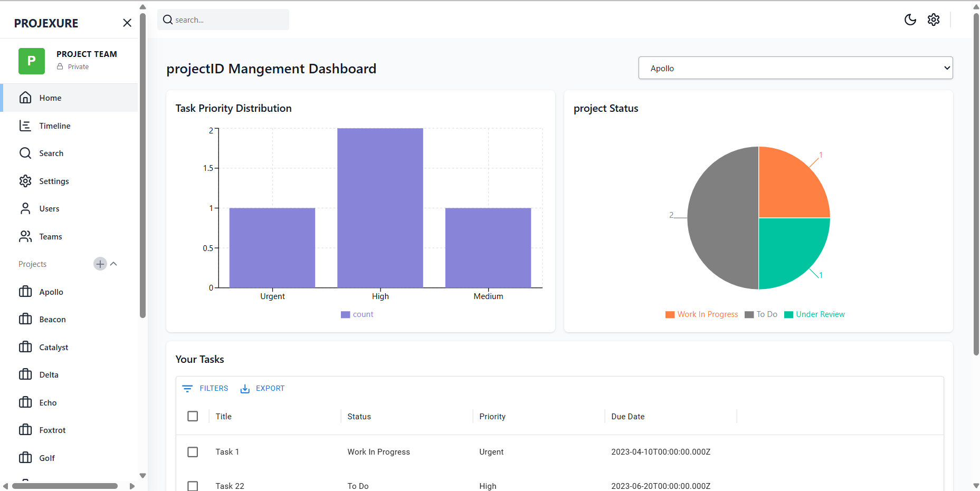Open the FILTERS button

(x=205, y=389)
